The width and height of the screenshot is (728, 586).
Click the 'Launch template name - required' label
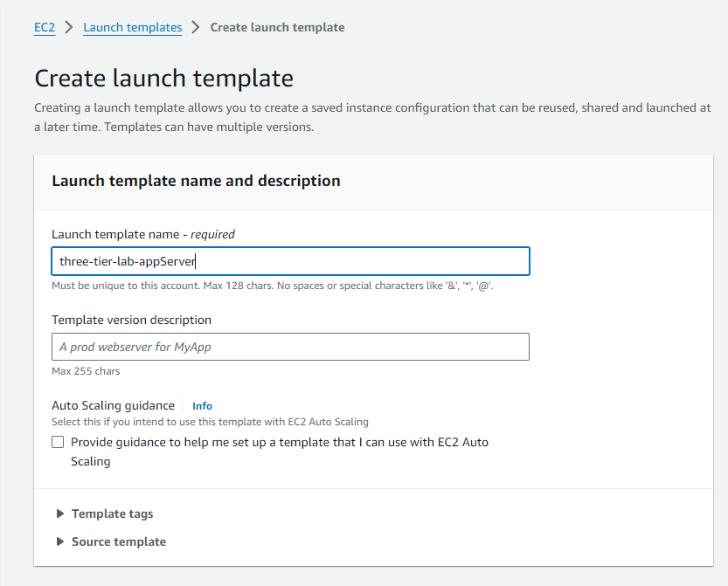[142, 234]
